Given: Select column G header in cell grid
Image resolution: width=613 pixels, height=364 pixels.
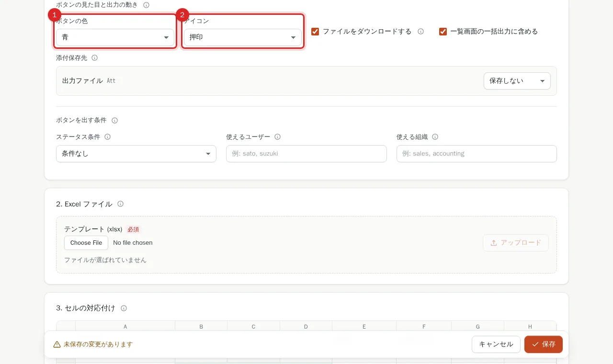Looking at the screenshot, I should pyautogui.click(x=478, y=327).
